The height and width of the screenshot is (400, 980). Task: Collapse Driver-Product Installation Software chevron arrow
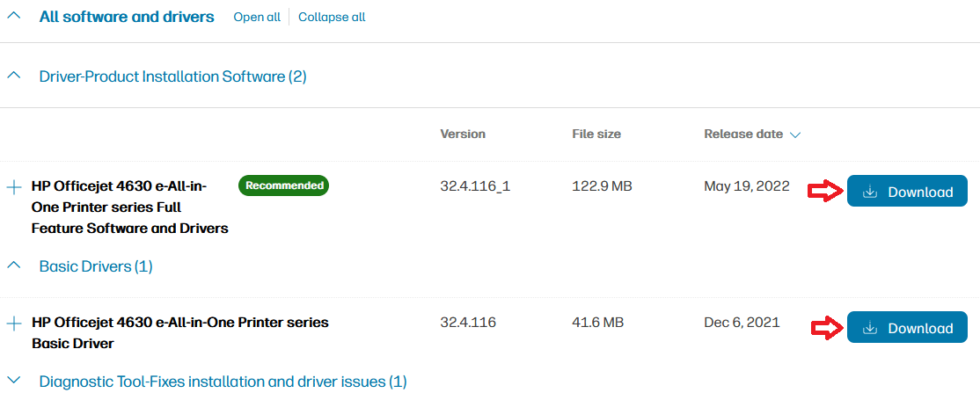coord(13,76)
